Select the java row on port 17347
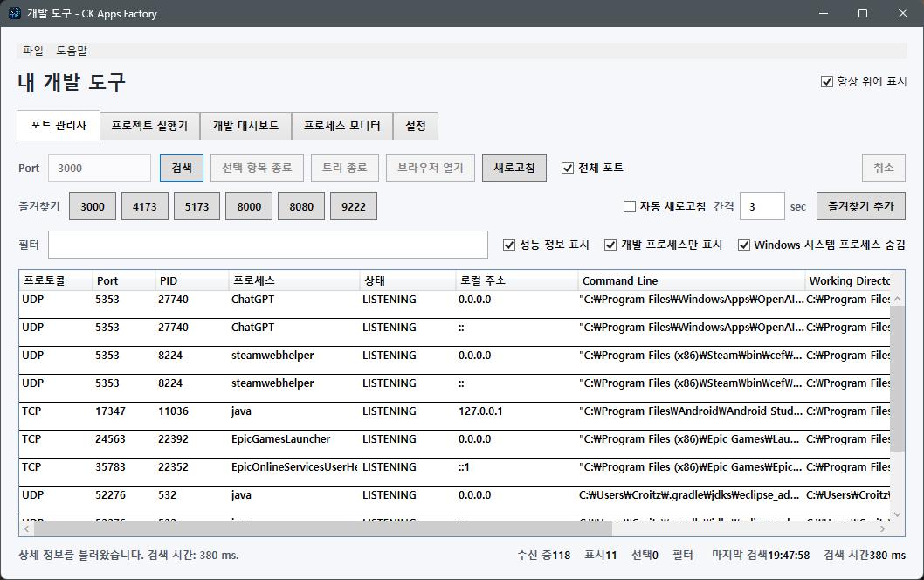This screenshot has height=580, width=924. coord(454,416)
